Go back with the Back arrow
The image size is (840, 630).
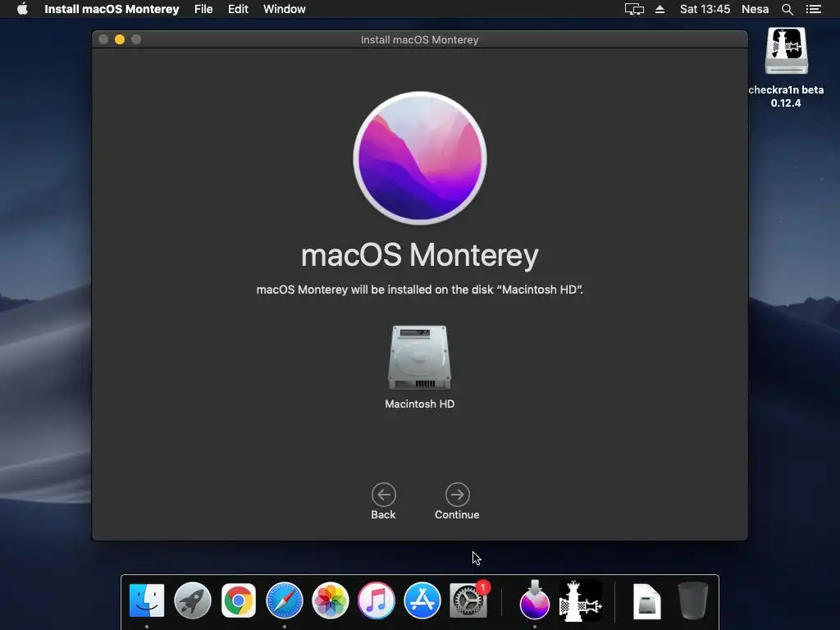[x=384, y=495]
